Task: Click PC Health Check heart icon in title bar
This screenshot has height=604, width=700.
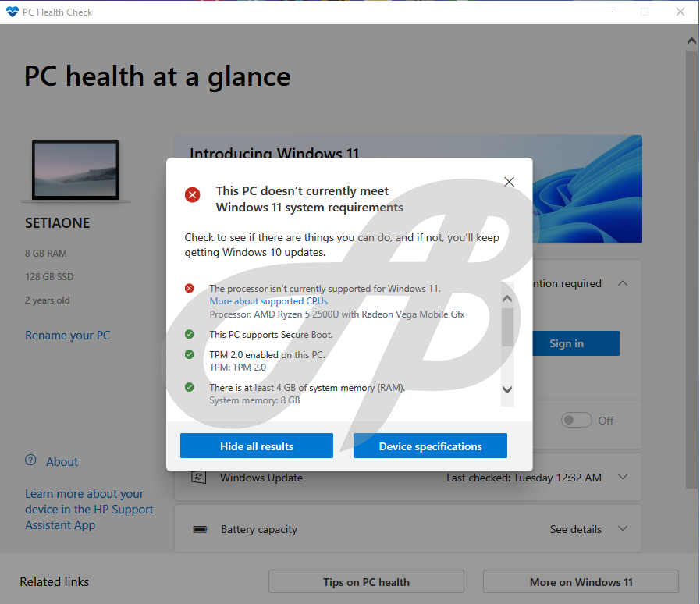Action: pyautogui.click(x=12, y=12)
